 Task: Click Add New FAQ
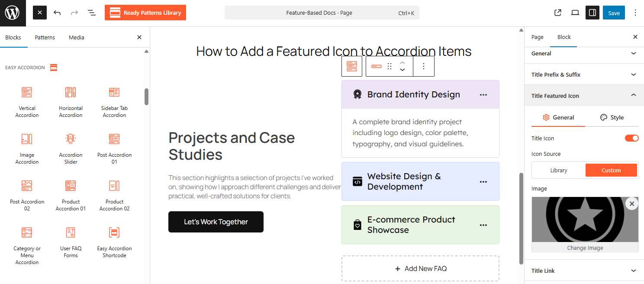coord(420,269)
